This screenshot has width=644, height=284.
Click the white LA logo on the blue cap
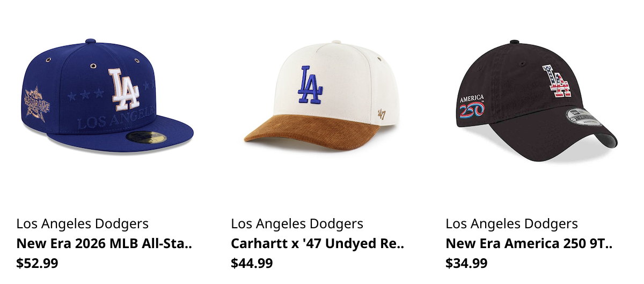click(x=124, y=89)
